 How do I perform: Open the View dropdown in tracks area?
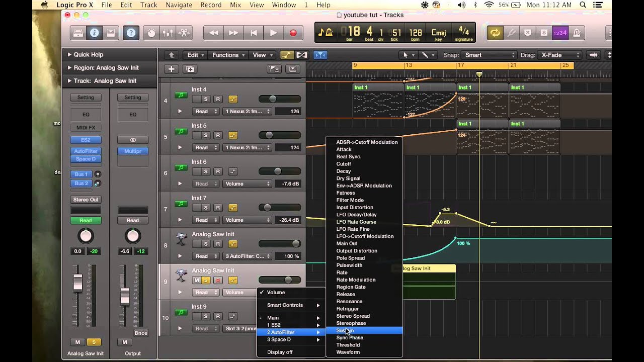pos(263,55)
